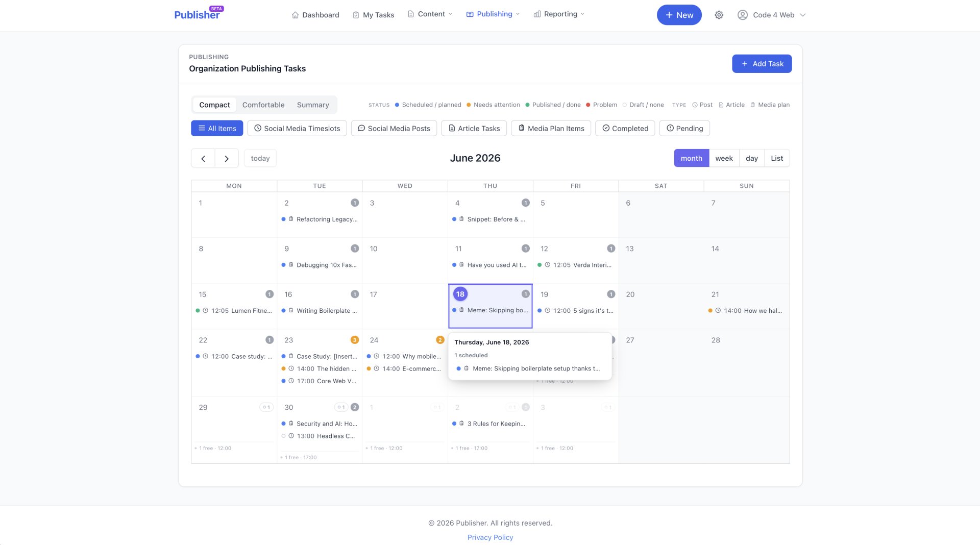Click the badge count on June 2

pyautogui.click(x=355, y=203)
